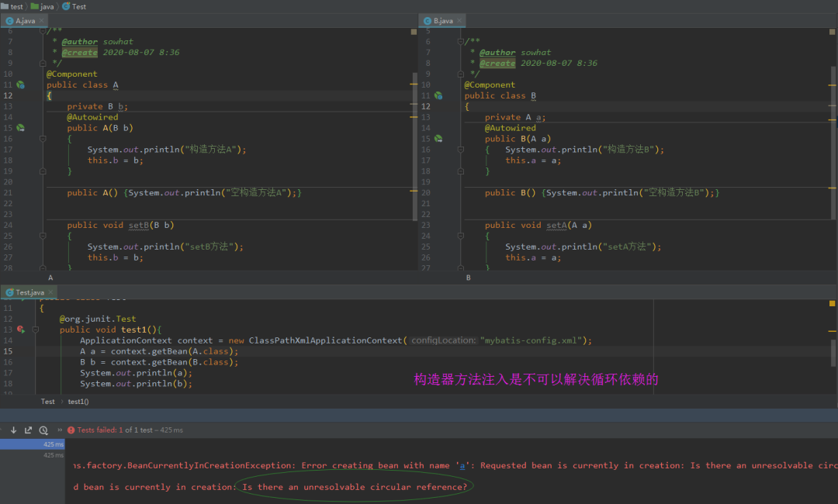Screen dimensions: 838x504
Task: Fold A constructor closing marker at line 19
Action: coord(43,171)
